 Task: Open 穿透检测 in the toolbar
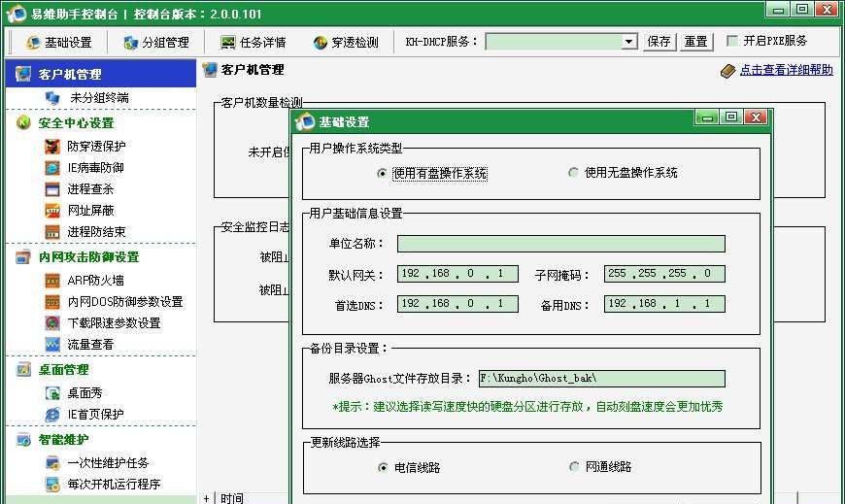[x=346, y=42]
